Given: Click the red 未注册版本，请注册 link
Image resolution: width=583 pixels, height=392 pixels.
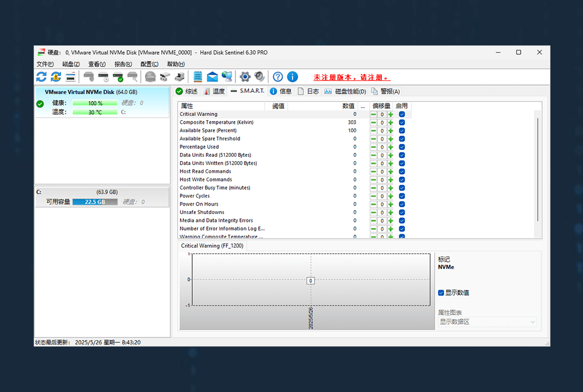Looking at the screenshot, I should pos(351,77).
